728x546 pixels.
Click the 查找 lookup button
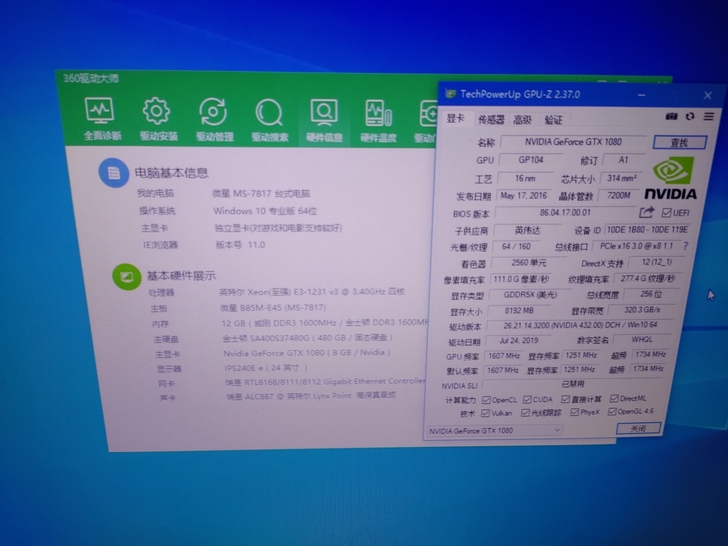click(680, 143)
